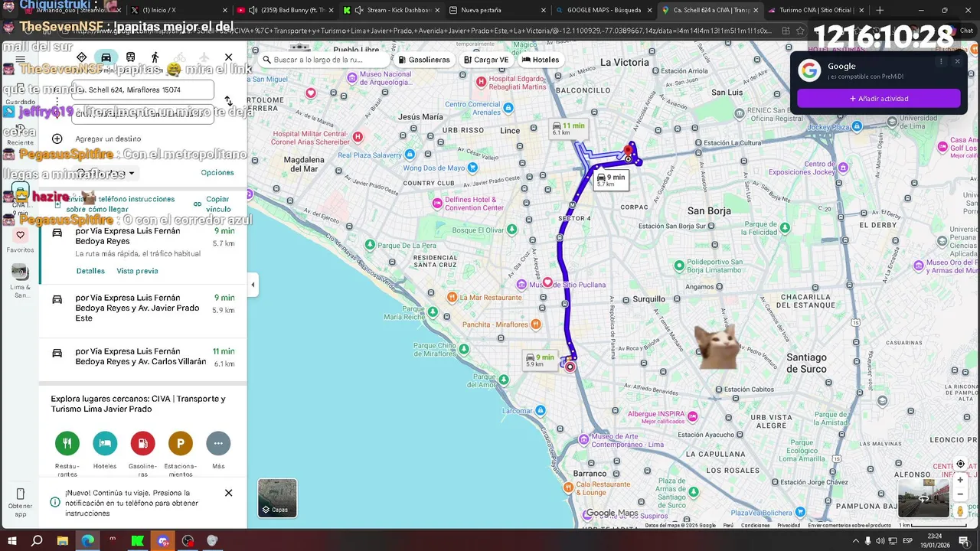This screenshot has width=980, height=551.
Task: Select the driving travel mode icon
Action: click(x=106, y=57)
